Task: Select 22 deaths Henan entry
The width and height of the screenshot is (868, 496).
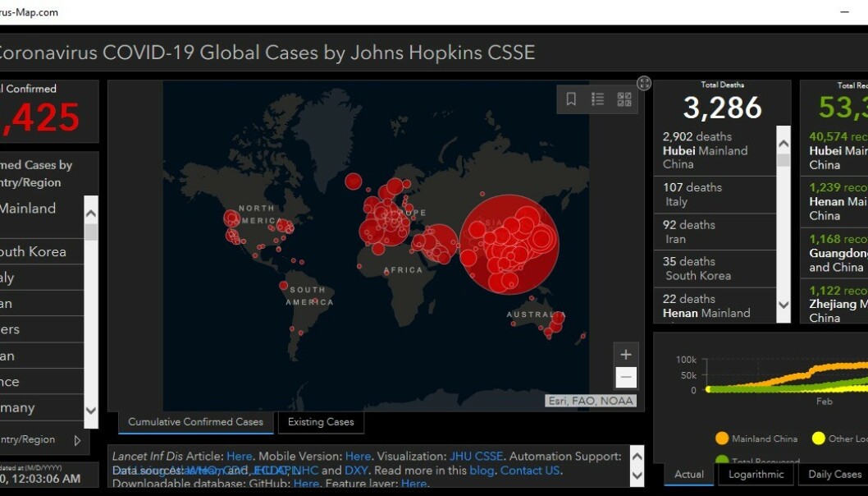Action: pos(715,305)
